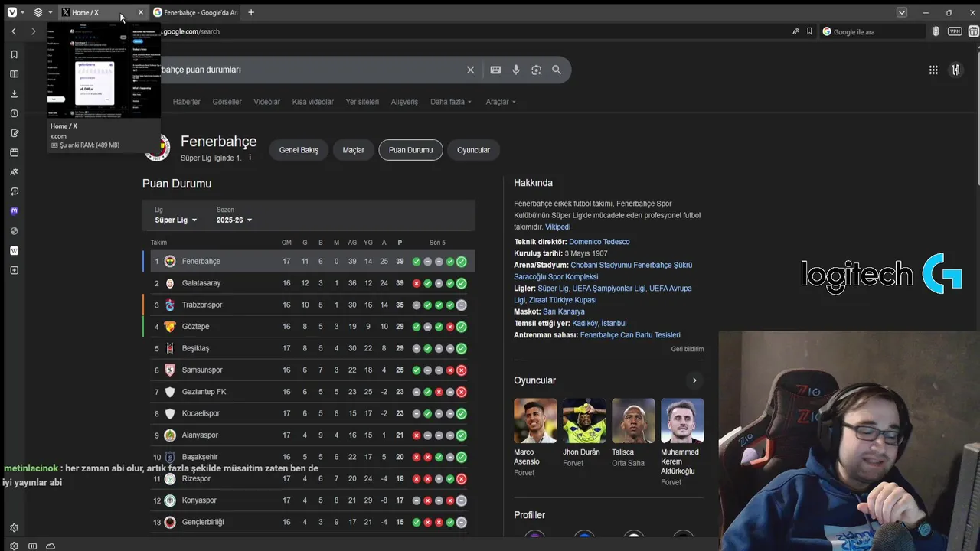
Task: Open the Sessions panel in sidebar
Action: (14, 191)
